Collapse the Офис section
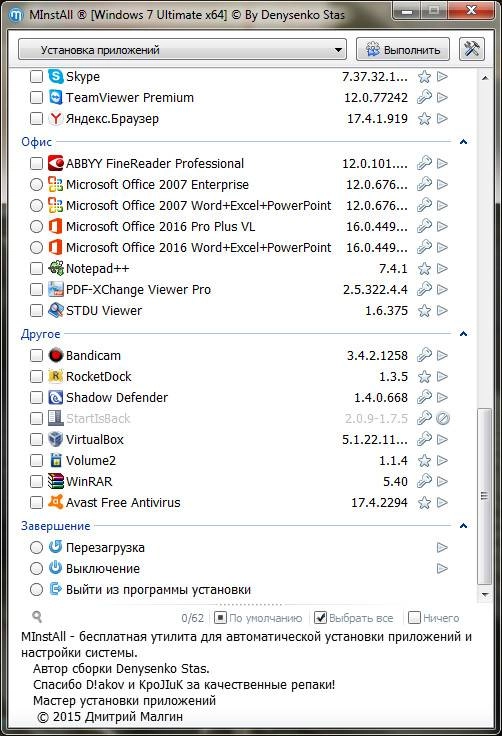Screen dimensions: 502x736 click(x=463, y=142)
